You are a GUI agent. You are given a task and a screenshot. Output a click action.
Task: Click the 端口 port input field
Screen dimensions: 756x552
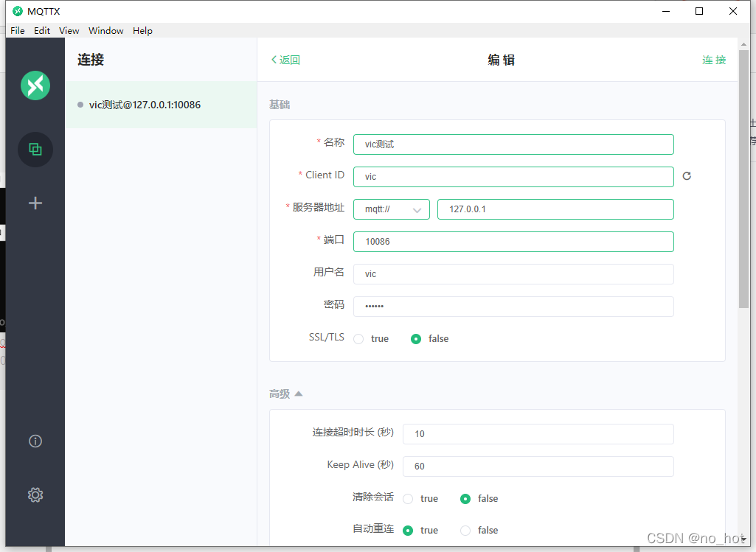pyautogui.click(x=513, y=242)
